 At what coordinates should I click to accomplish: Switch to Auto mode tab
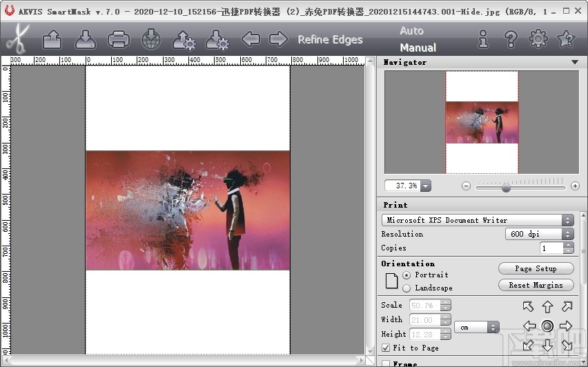(412, 30)
